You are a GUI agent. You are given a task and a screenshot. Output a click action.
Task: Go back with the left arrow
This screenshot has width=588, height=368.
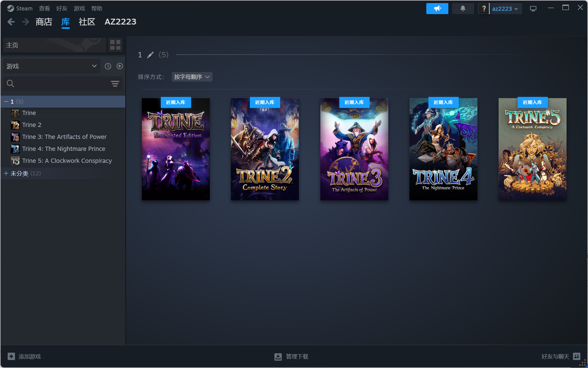[x=11, y=22]
